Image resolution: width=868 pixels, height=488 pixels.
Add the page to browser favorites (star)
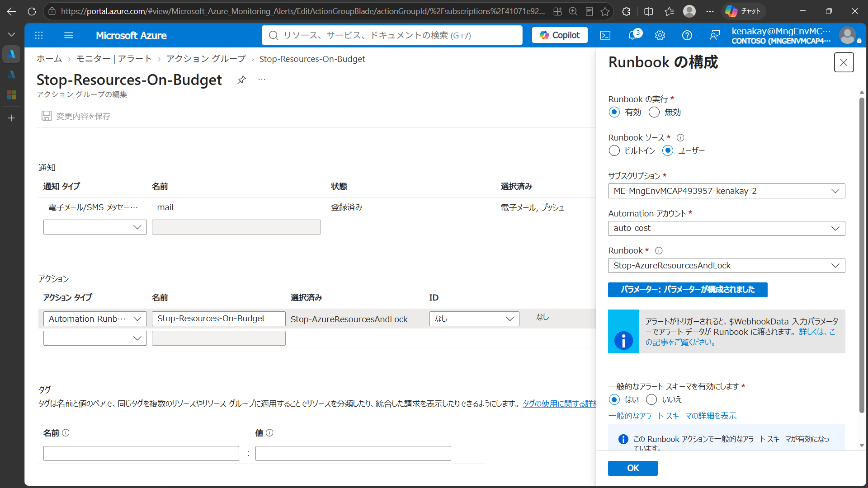pyautogui.click(x=605, y=11)
